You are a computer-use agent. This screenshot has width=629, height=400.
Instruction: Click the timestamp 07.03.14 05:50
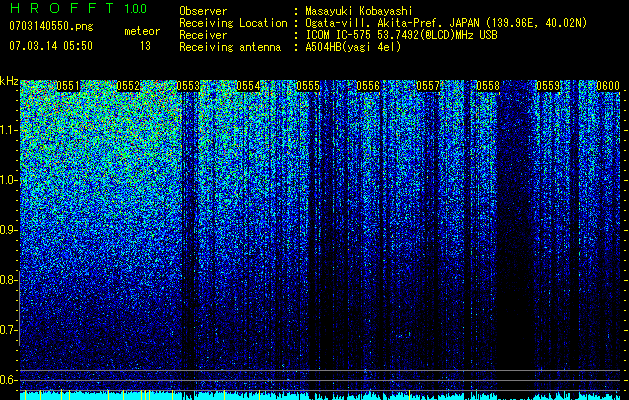(51, 46)
